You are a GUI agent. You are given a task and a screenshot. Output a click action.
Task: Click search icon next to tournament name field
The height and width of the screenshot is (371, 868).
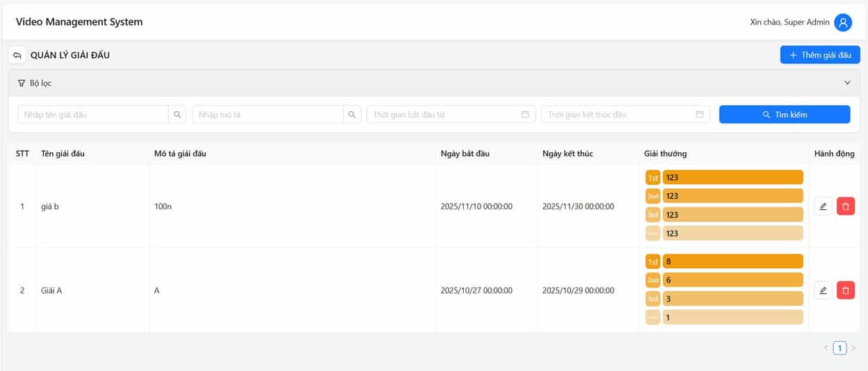click(x=177, y=115)
